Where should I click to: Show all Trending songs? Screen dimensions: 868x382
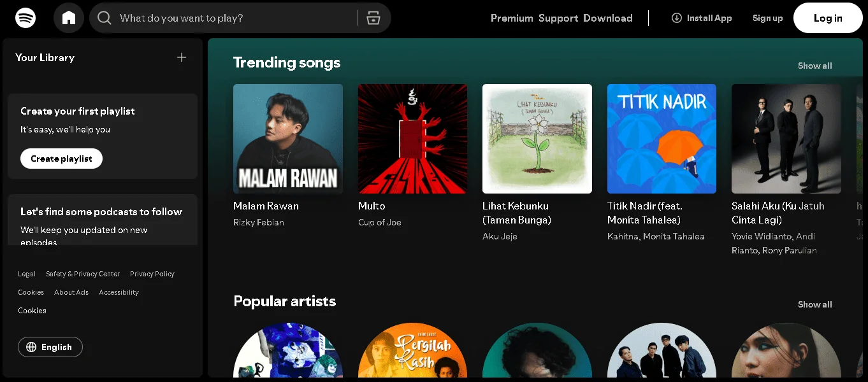pyautogui.click(x=814, y=66)
